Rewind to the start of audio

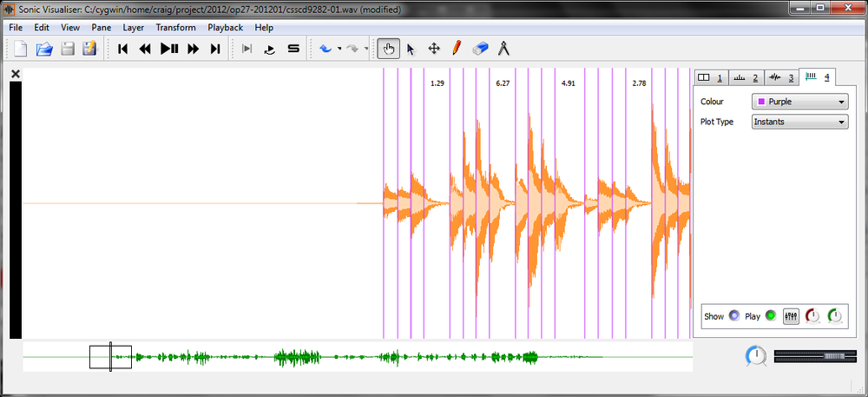[123, 49]
